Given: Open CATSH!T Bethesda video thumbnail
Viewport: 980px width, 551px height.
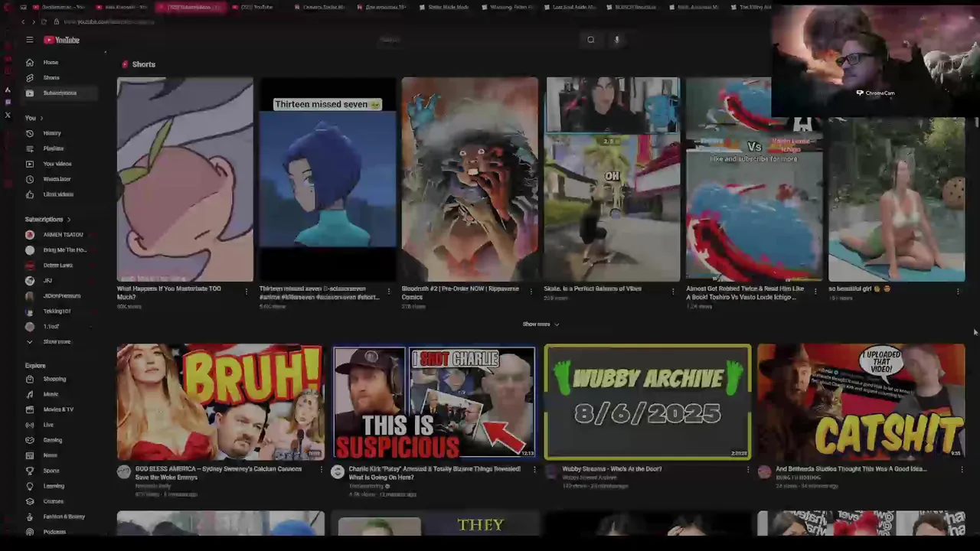Looking at the screenshot, I should coord(861,402).
